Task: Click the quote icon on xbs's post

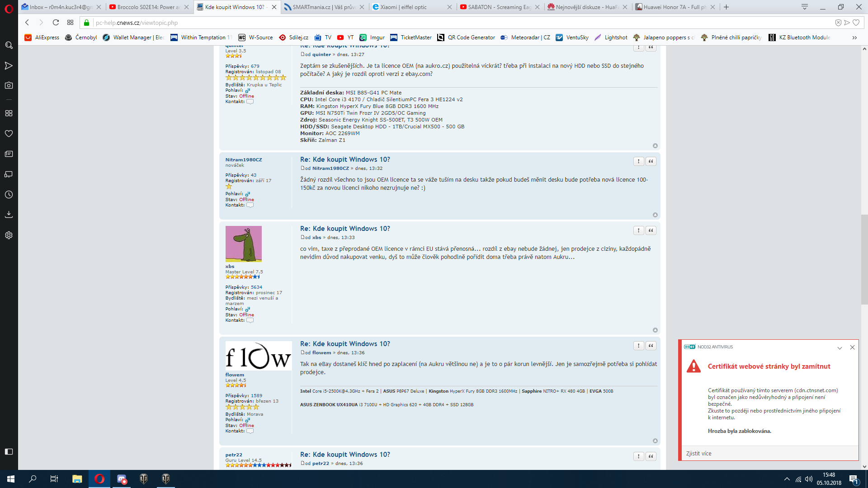Action: pyautogui.click(x=651, y=230)
